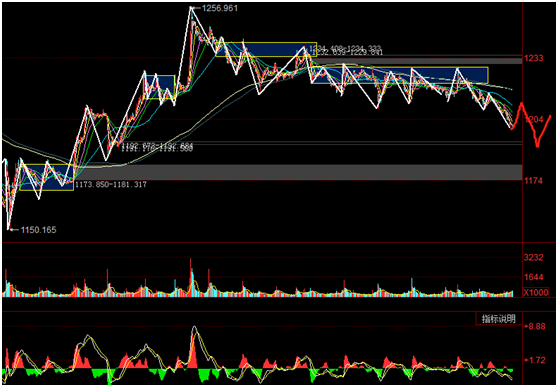Open the 指标说明 indicator description button
Screen dimensions: 558x387
pos(499,318)
